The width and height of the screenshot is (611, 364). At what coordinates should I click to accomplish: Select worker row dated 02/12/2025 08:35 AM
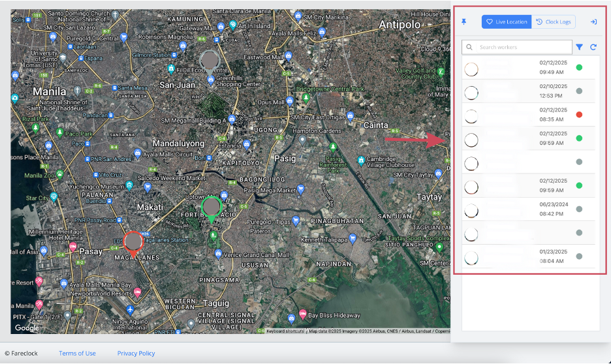528,115
